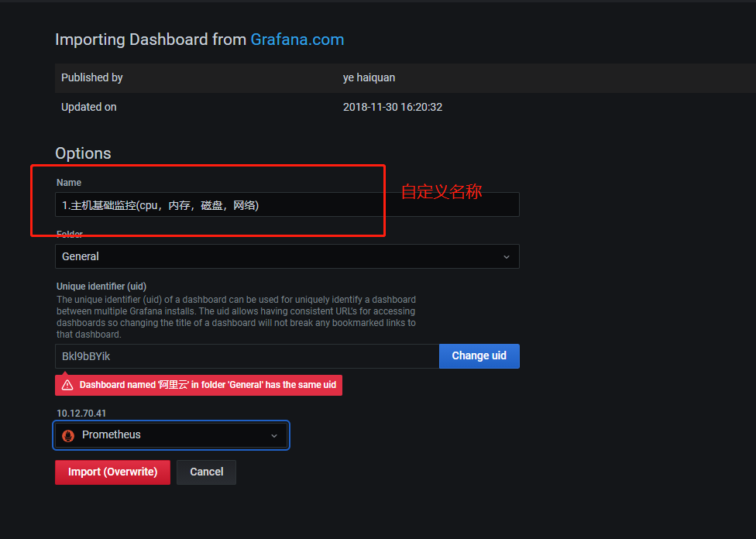Click the dashboard Name input field

[287, 205]
